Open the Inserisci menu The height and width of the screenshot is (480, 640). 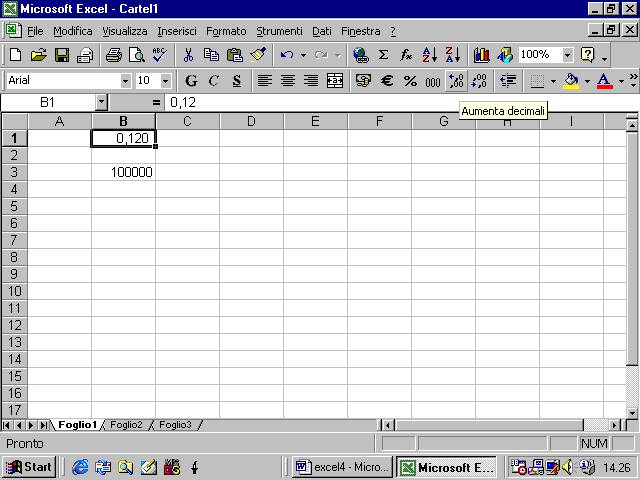(177, 31)
